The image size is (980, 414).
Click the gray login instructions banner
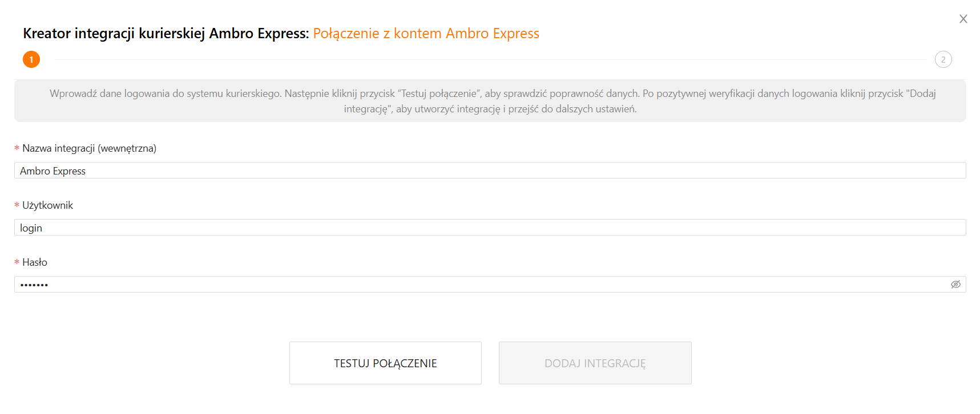(490, 101)
